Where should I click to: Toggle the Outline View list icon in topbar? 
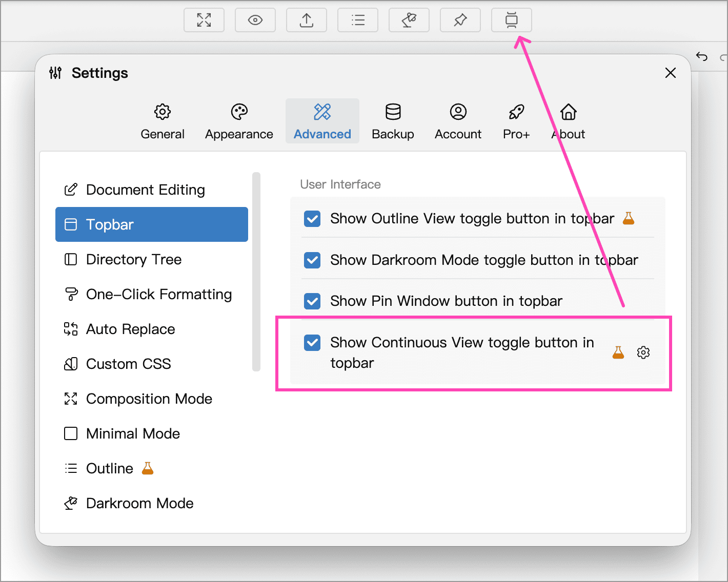click(x=358, y=20)
